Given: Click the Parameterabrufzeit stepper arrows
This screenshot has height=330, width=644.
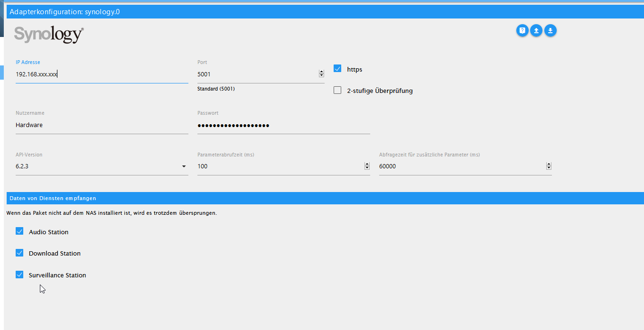Looking at the screenshot, I should (x=367, y=166).
